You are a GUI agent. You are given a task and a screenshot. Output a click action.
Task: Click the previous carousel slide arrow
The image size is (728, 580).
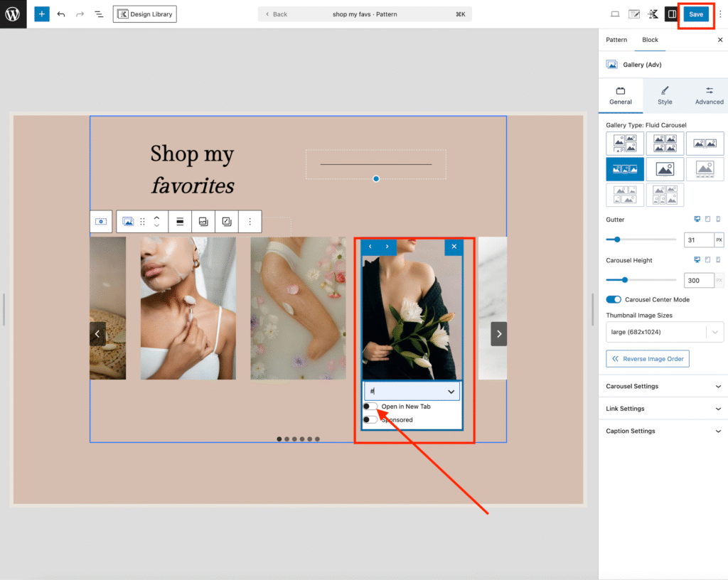97,334
